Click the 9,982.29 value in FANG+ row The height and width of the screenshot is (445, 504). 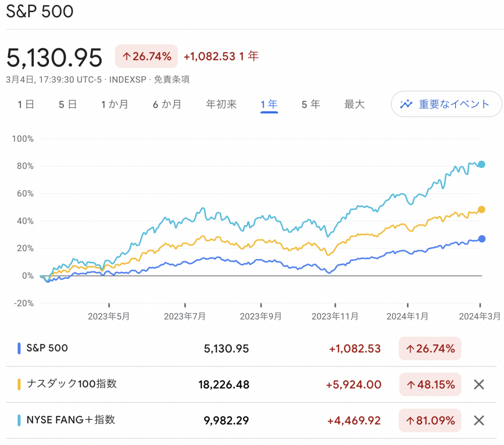(x=226, y=420)
